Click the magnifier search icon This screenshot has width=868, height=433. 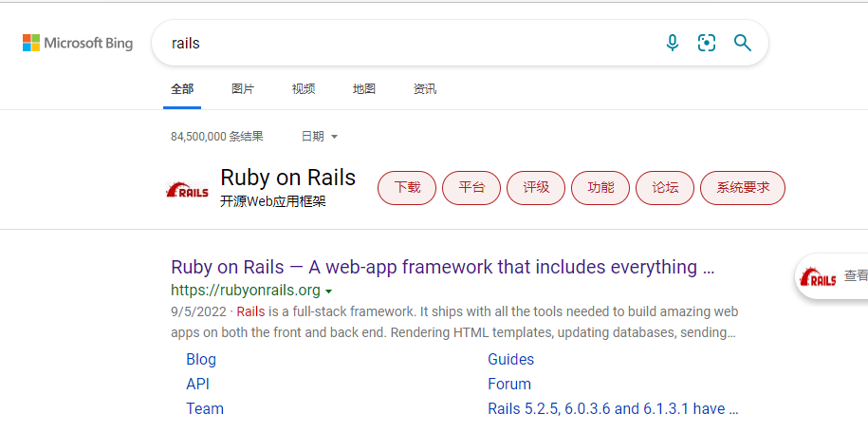(x=743, y=43)
